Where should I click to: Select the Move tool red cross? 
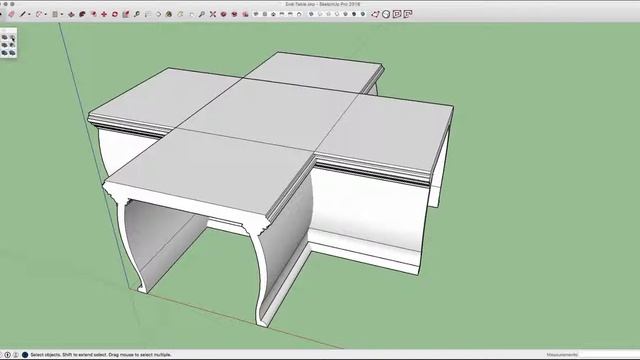click(x=104, y=14)
